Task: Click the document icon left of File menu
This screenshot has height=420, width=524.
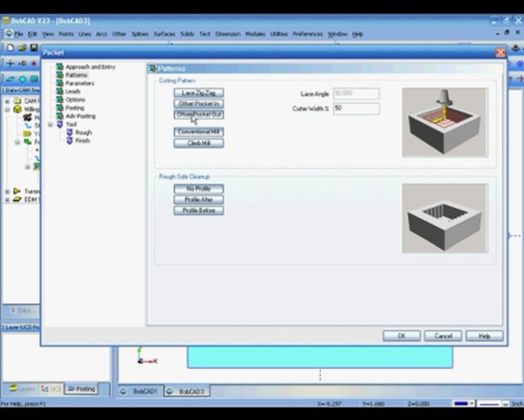Action: [x=9, y=34]
